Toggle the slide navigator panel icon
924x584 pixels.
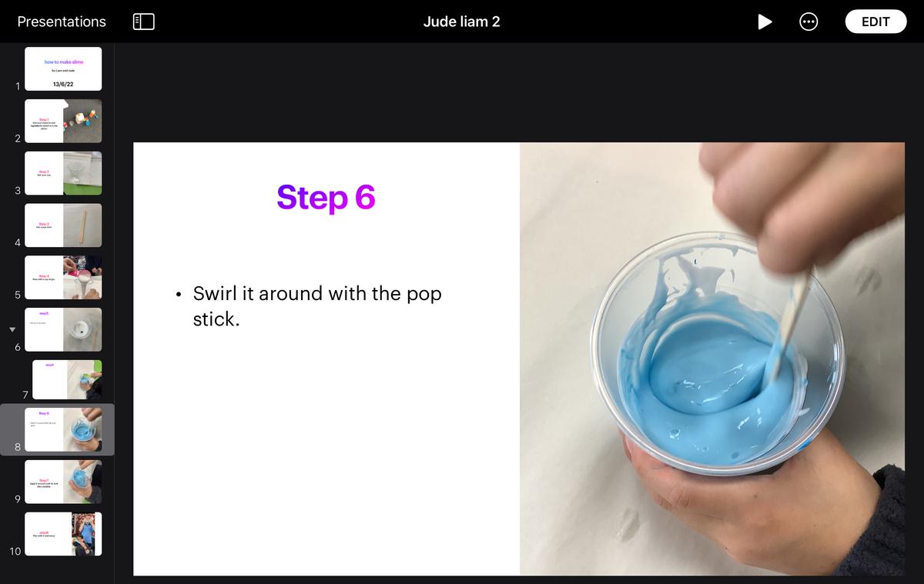pyautogui.click(x=144, y=22)
